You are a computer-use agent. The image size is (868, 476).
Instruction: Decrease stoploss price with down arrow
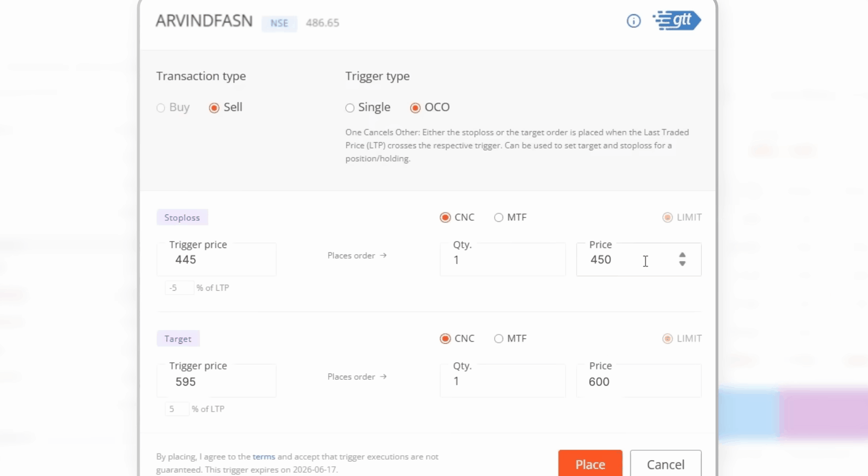coord(682,264)
